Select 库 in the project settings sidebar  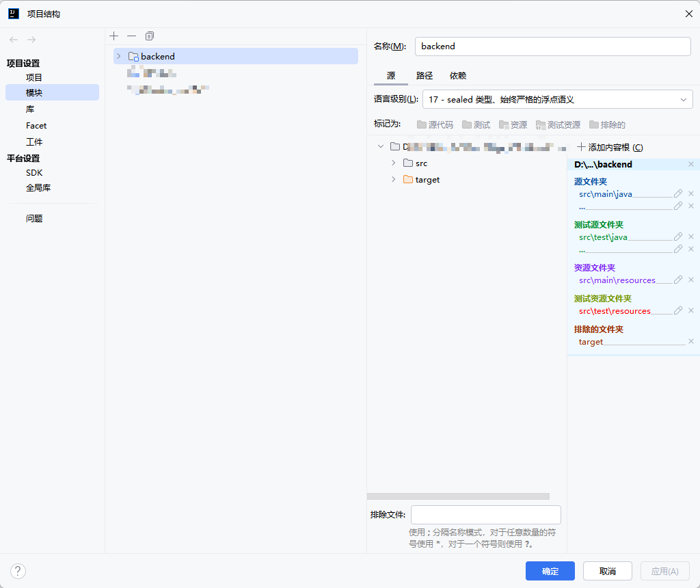(30, 109)
